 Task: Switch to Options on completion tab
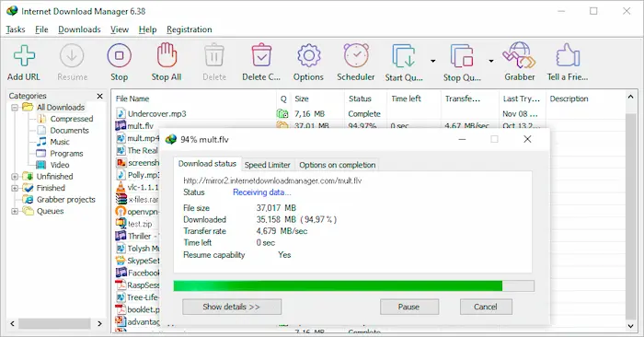[x=338, y=165]
